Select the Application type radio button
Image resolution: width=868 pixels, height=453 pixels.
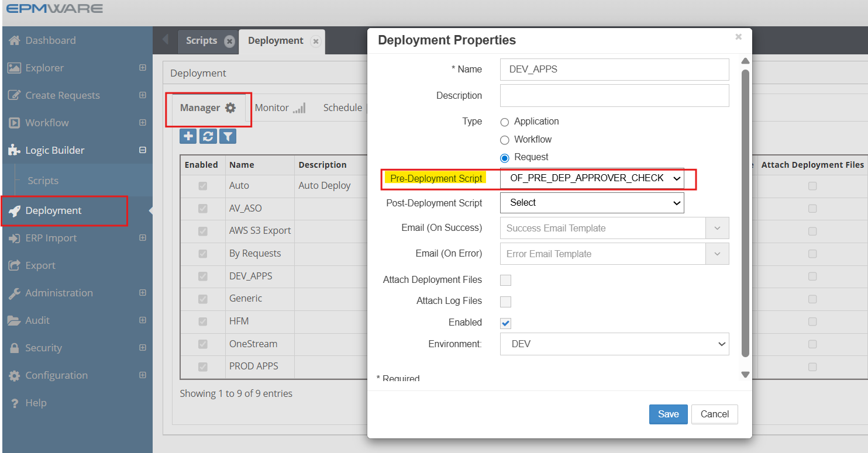tap(505, 122)
